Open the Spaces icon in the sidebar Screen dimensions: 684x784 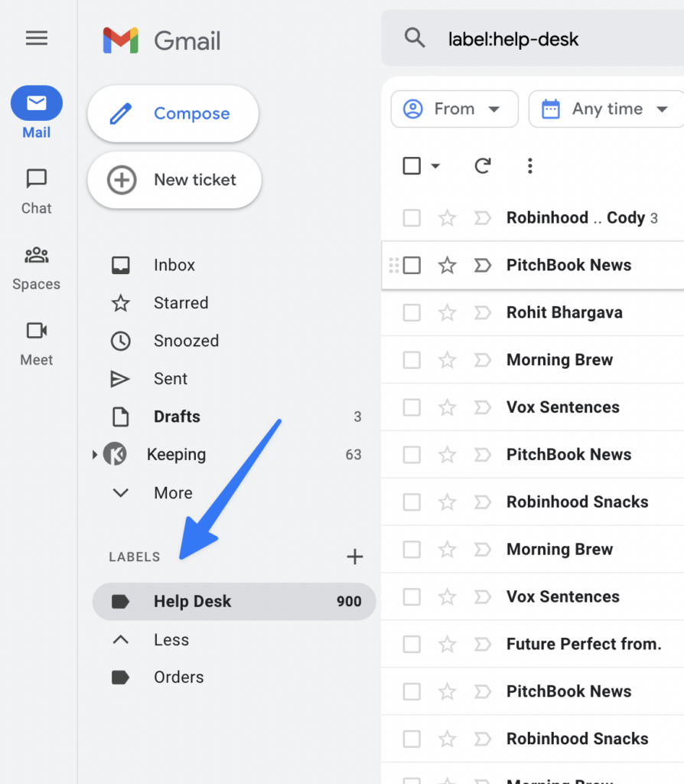[x=36, y=255]
